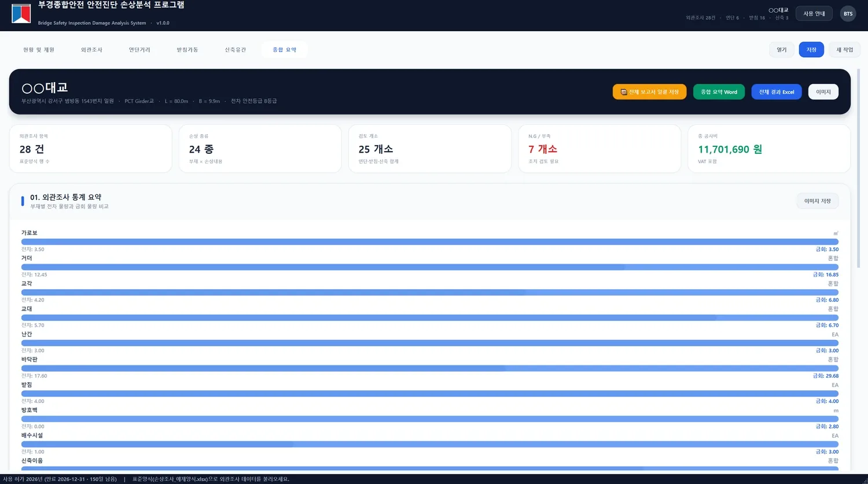The width and height of the screenshot is (868, 484).
Task: Select the 종합 요약 tab
Action: point(285,50)
